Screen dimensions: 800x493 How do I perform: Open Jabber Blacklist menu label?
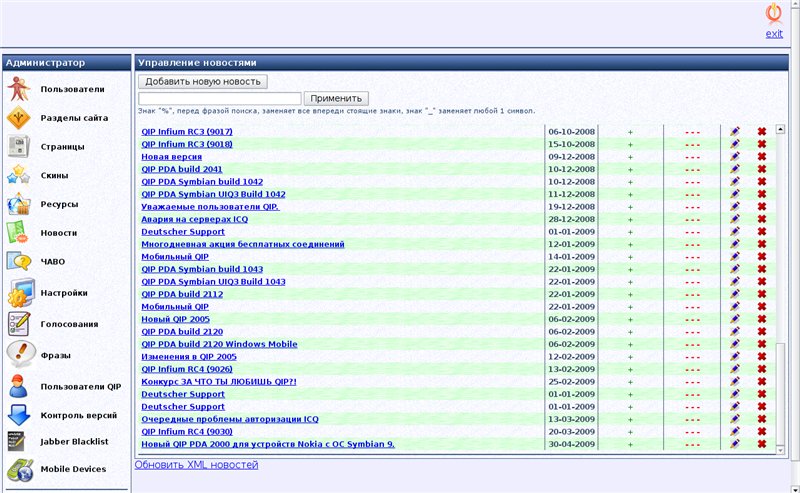(74, 441)
